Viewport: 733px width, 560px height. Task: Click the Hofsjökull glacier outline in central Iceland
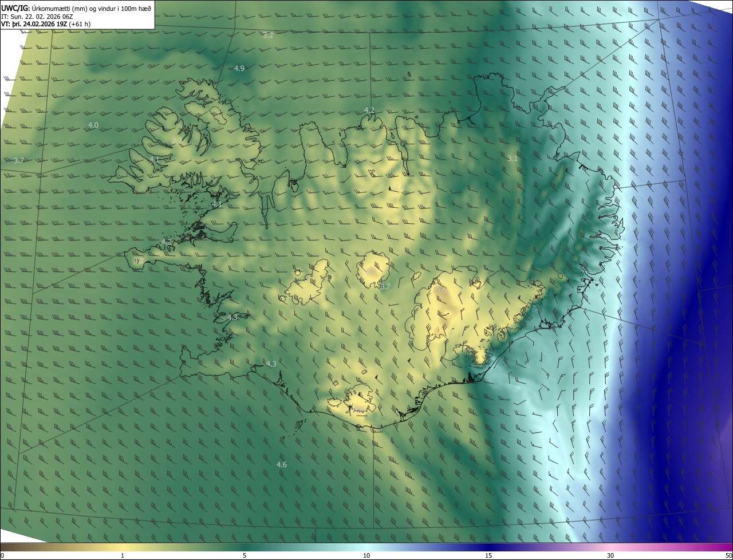coord(373,269)
